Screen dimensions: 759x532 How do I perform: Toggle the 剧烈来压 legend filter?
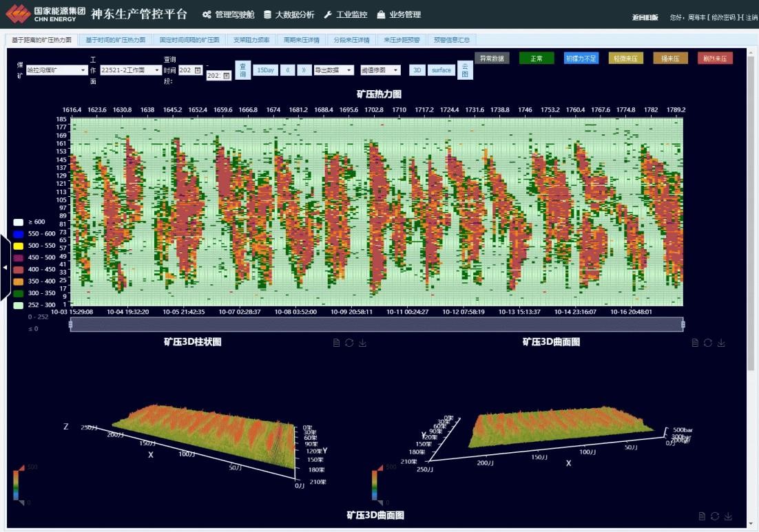(x=715, y=58)
